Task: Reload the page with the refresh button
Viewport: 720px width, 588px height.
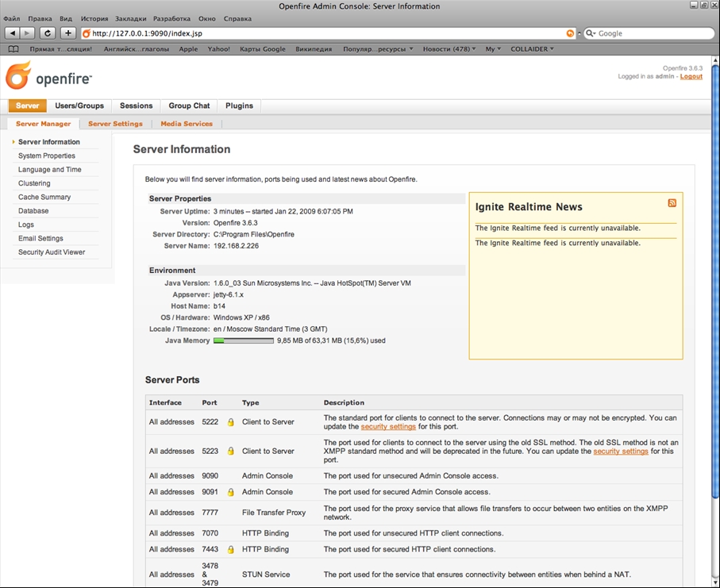Action: pos(48,33)
